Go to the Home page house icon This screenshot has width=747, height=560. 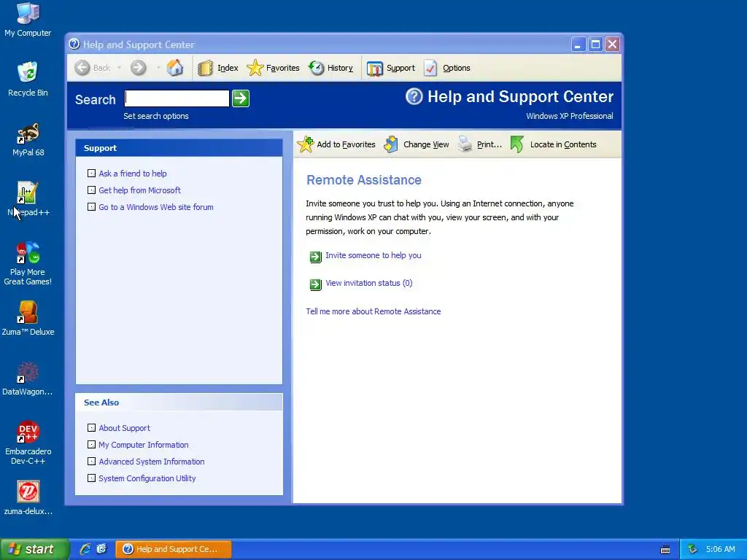pos(175,68)
